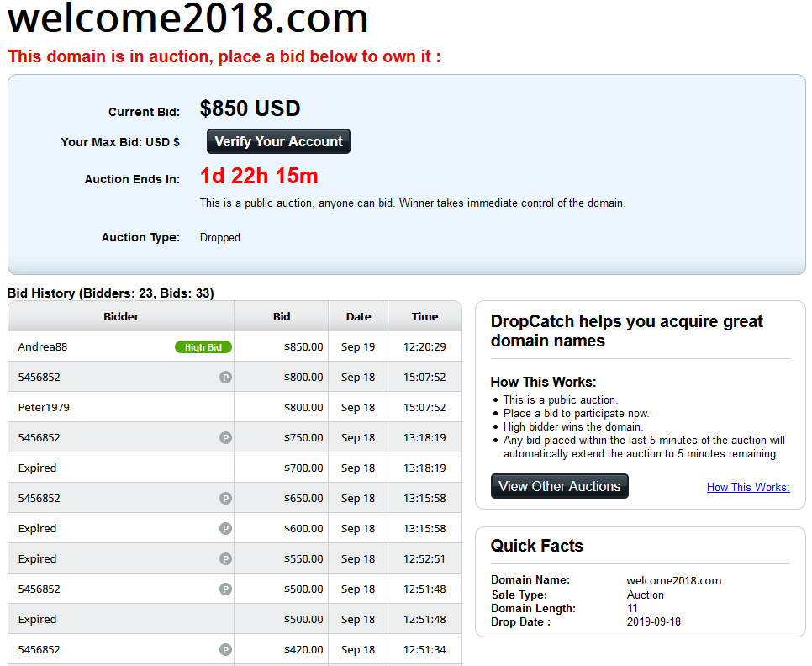Click the Time column header
This screenshot has width=812, height=666.
click(424, 316)
